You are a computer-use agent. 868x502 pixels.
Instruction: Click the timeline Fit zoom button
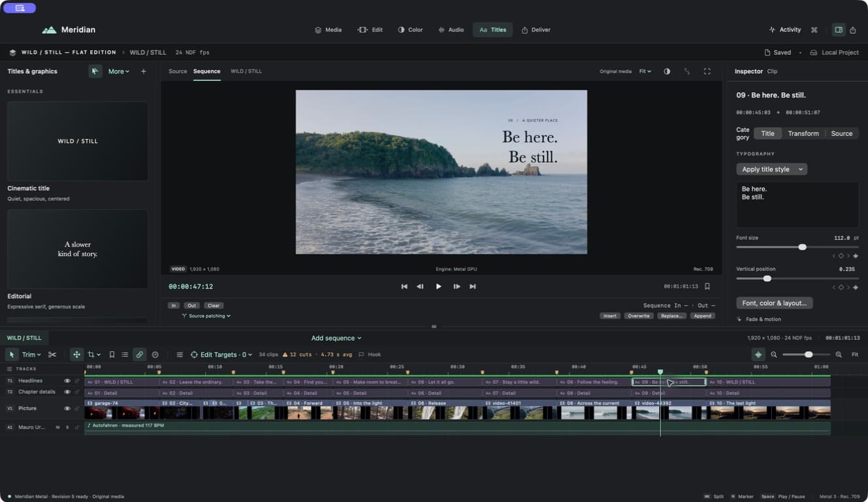pyautogui.click(x=855, y=354)
